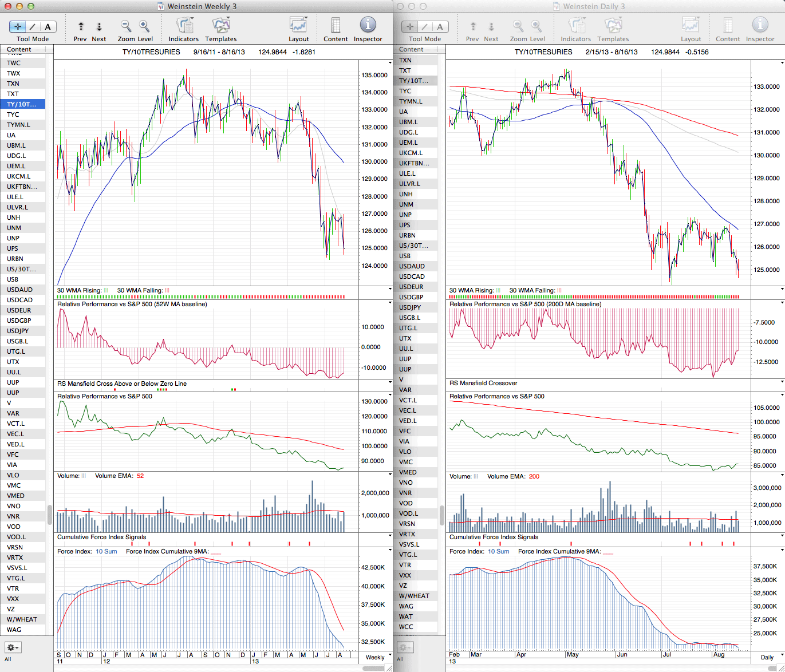Click the Inspector button in Daily window
785x672 pixels.
click(760, 26)
